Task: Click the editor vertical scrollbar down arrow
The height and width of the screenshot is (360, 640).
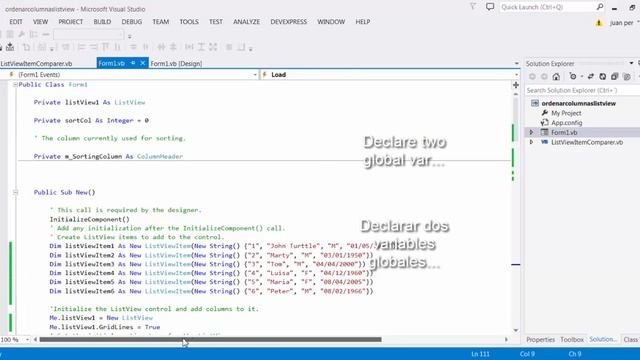Action: 516,330
